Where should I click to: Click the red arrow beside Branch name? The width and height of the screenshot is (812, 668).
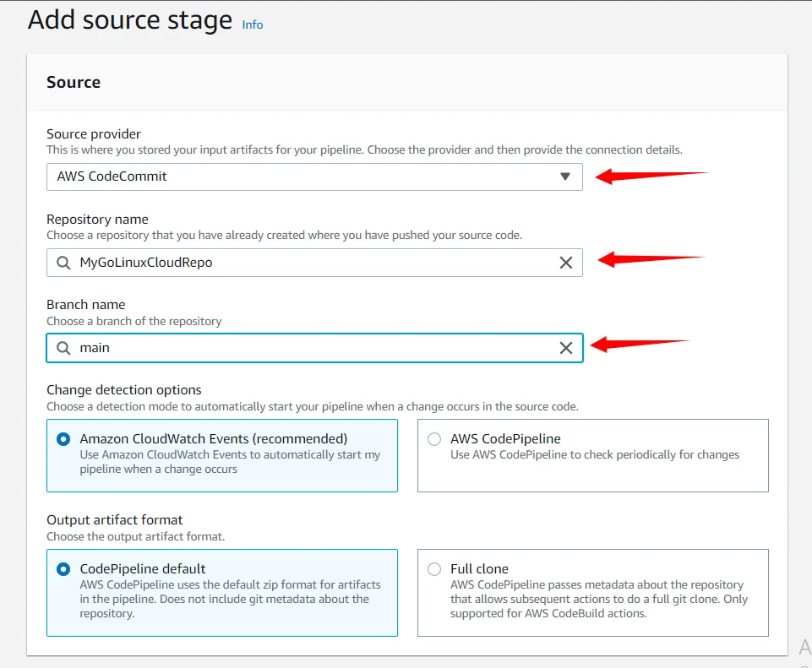click(x=640, y=344)
